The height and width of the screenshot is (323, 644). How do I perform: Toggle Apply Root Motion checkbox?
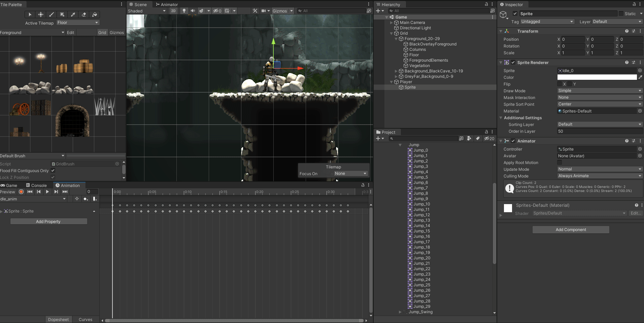pyautogui.click(x=560, y=162)
